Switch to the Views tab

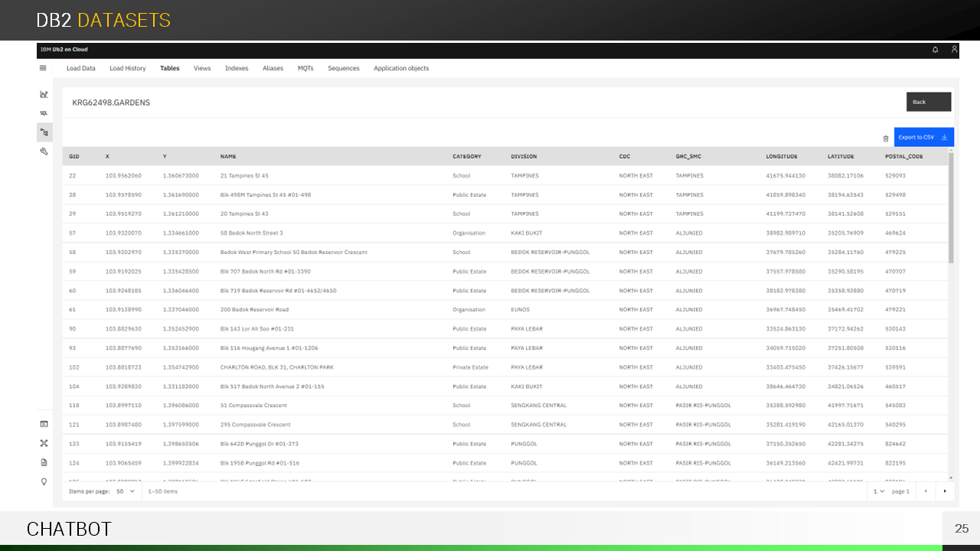(202, 68)
